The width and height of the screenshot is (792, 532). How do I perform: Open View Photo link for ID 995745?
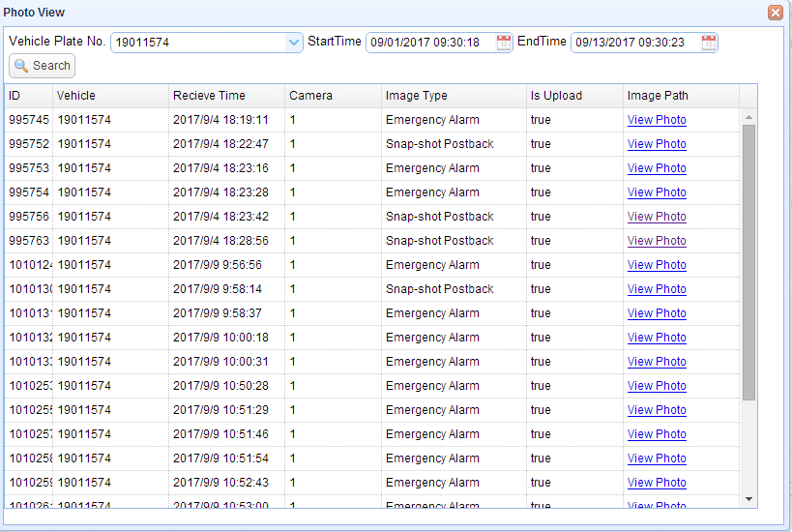coord(657,120)
